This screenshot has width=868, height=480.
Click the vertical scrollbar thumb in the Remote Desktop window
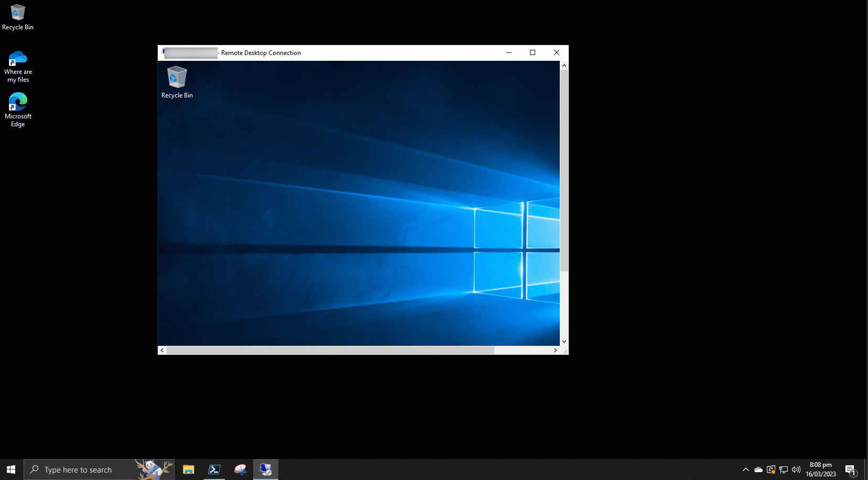pos(564,171)
